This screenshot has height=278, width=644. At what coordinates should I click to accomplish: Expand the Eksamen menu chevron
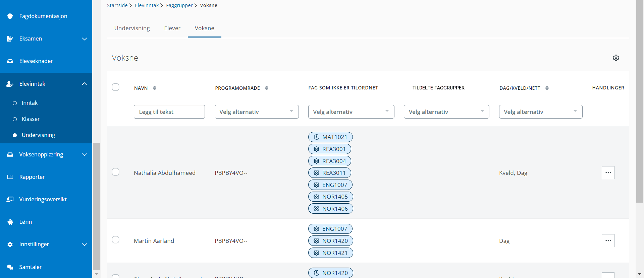(x=85, y=39)
